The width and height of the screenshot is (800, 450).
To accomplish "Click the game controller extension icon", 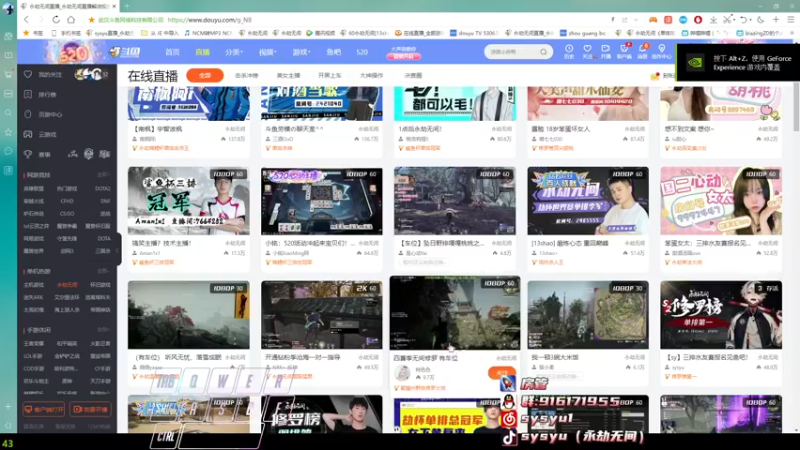I will (x=653, y=20).
